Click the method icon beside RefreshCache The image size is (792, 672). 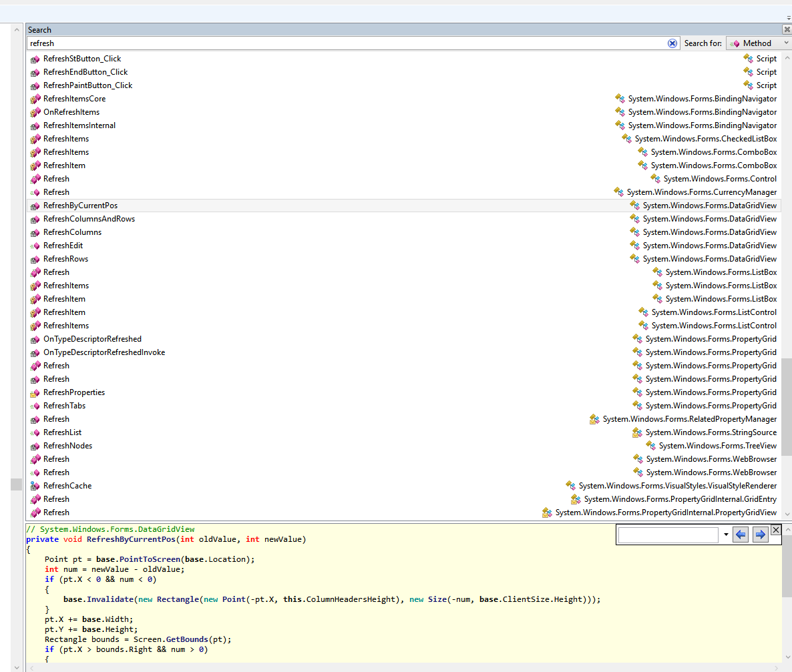(35, 486)
